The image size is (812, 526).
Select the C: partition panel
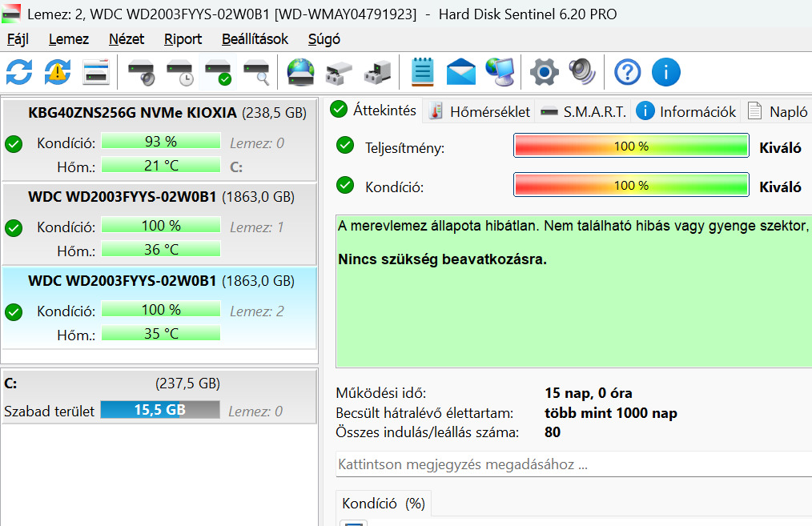159,396
